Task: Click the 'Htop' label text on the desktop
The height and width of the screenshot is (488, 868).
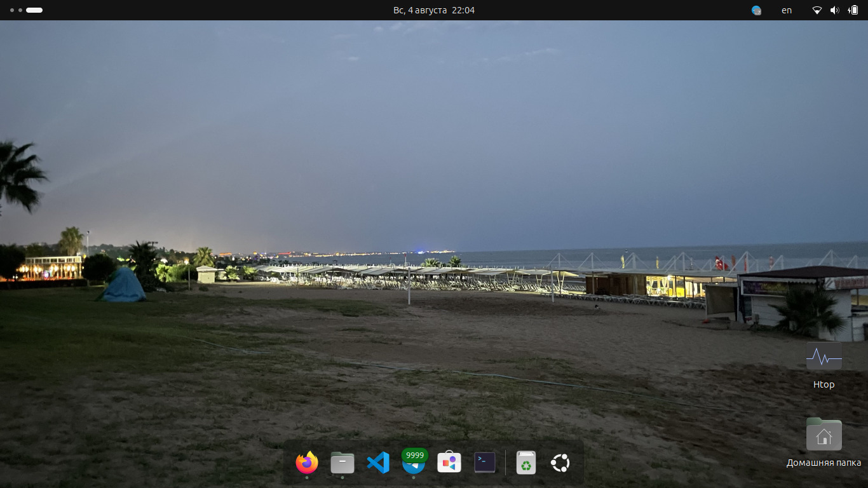Action: pyautogui.click(x=824, y=384)
